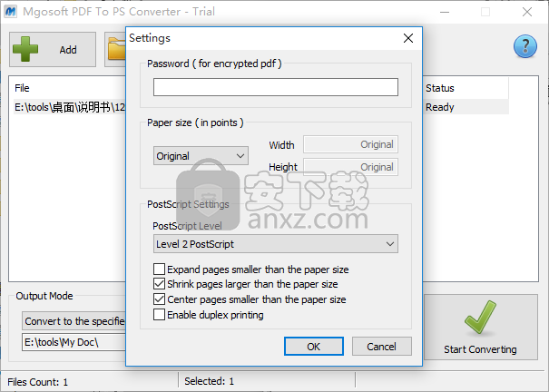The width and height of the screenshot is (549, 392).
Task: Confirm settings with OK button
Action: point(314,346)
